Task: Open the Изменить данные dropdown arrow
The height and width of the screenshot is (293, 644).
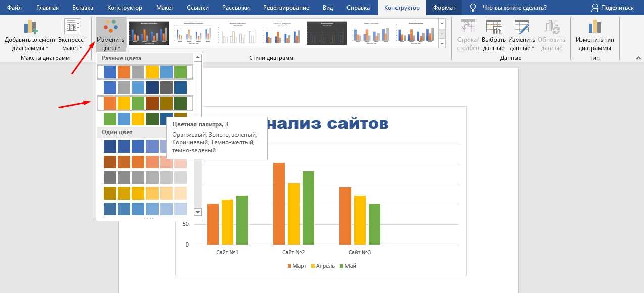Action: tap(532, 48)
